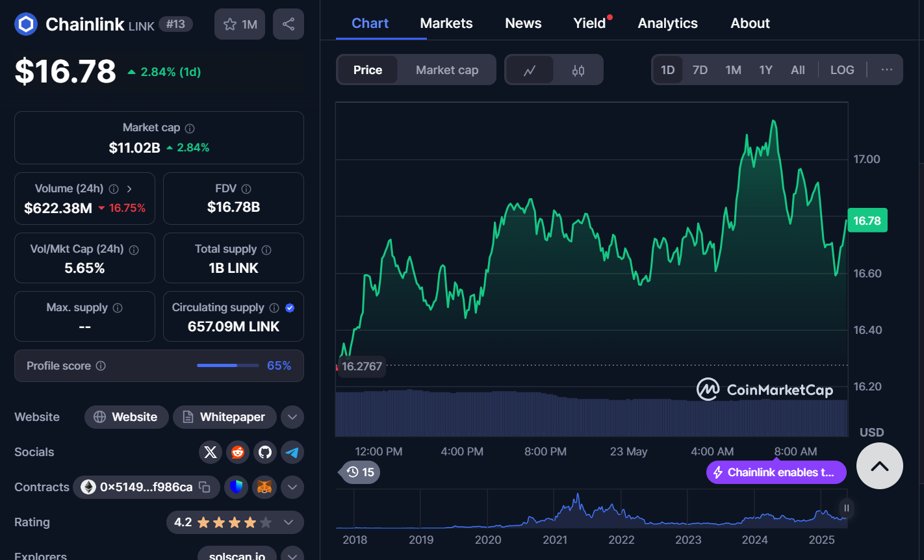Screen dimensions: 924x560
Task: Click the Profile score info icon
Action: [101, 366]
